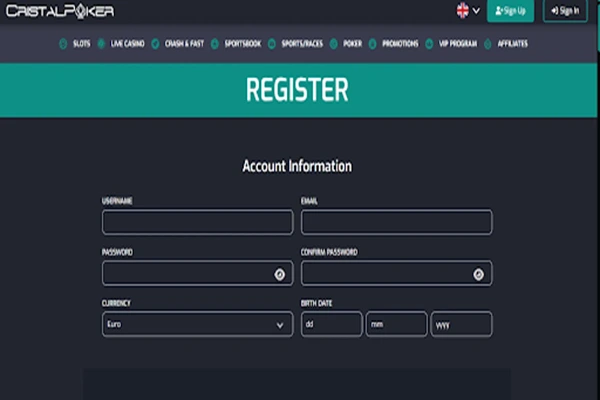Click the chip icon beside Slots
This screenshot has width=600, height=400.
[63, 44]
